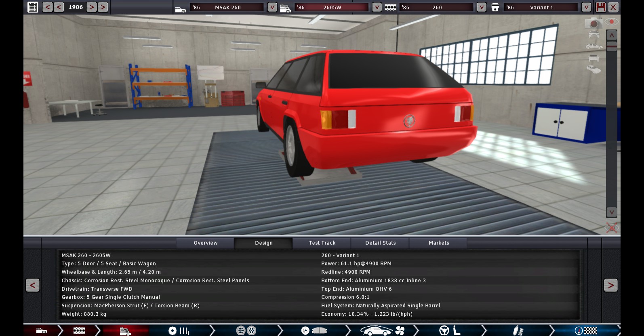
Task: Step back one year with the second left arrow
Action: [59, 7]
